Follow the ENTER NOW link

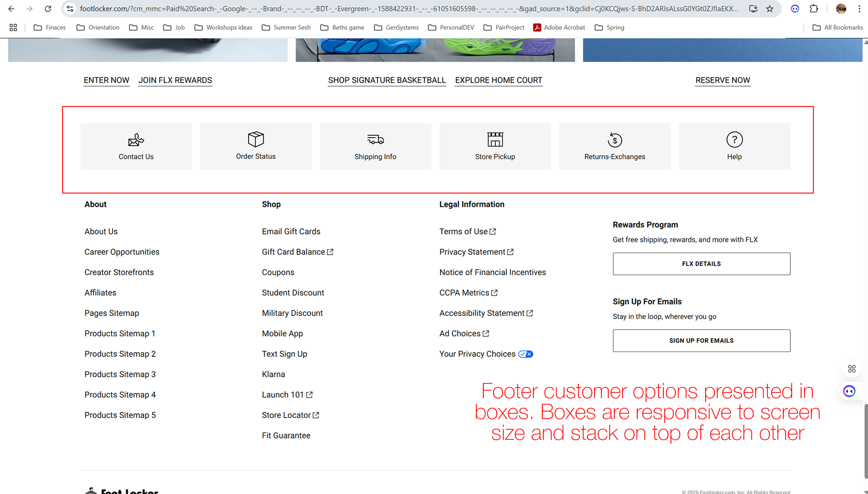[107, 80]
